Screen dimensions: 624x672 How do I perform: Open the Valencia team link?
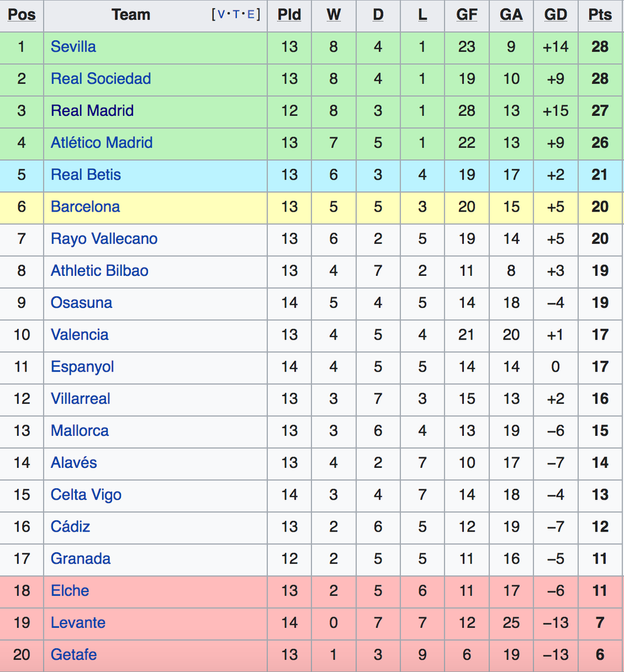tap(79, 334)
